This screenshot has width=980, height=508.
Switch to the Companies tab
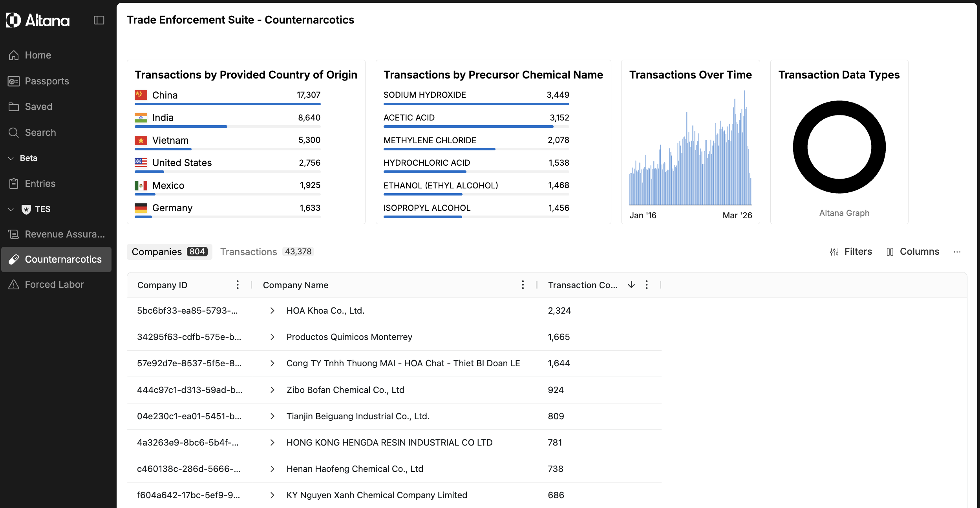(170, 252)
